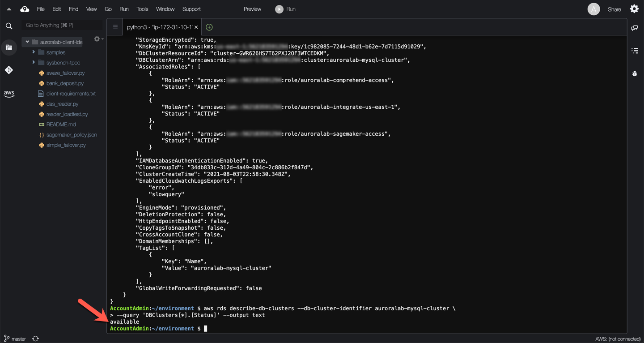Open file tree settings gear dropdown
The image size is (644, 343).
97,39
